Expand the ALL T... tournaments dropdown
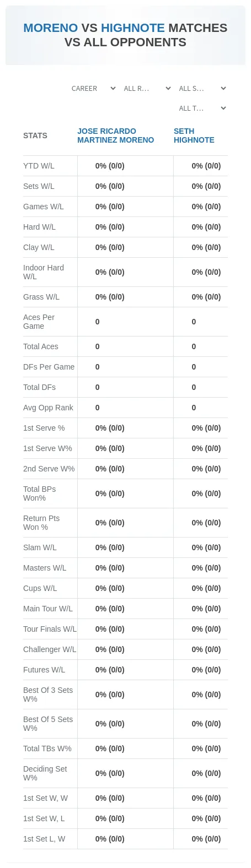Viewport: 251px width, 868px height. (202, 109)
